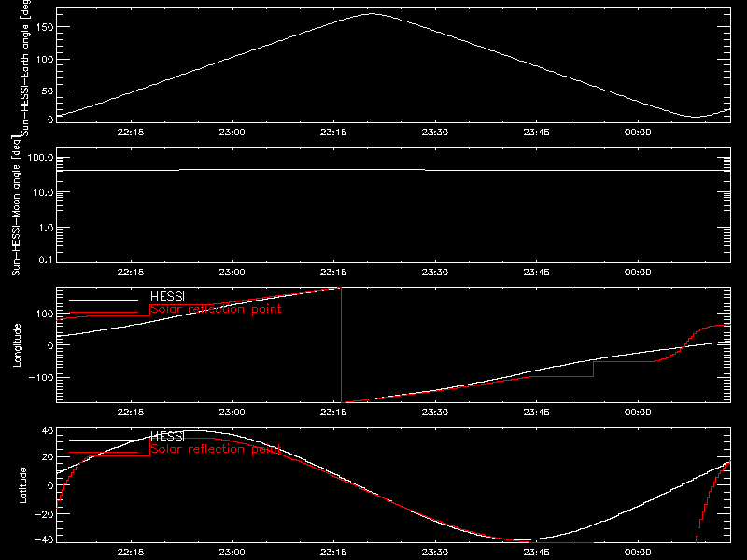
Task: Select the 20 tick label in Latitude plot
Action: click(48, 457)
